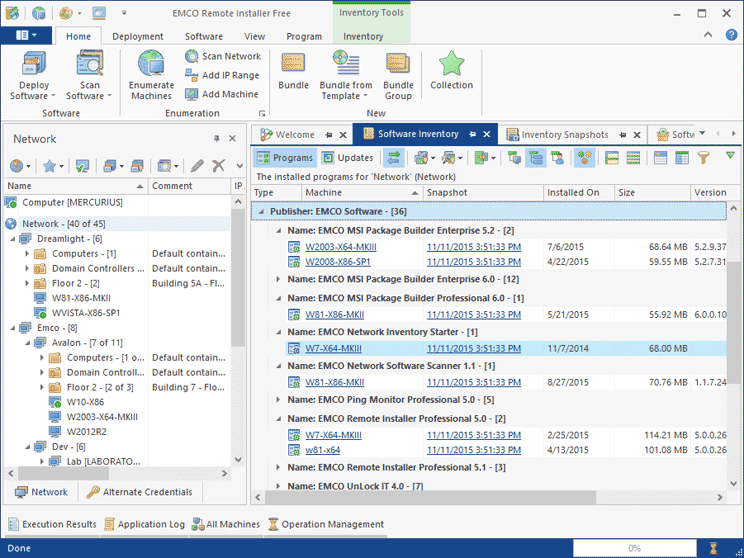Expand EMCO Ping Monitor Professional 5.0 group
This screenshot has width=744, height=558.
[279, 400]
